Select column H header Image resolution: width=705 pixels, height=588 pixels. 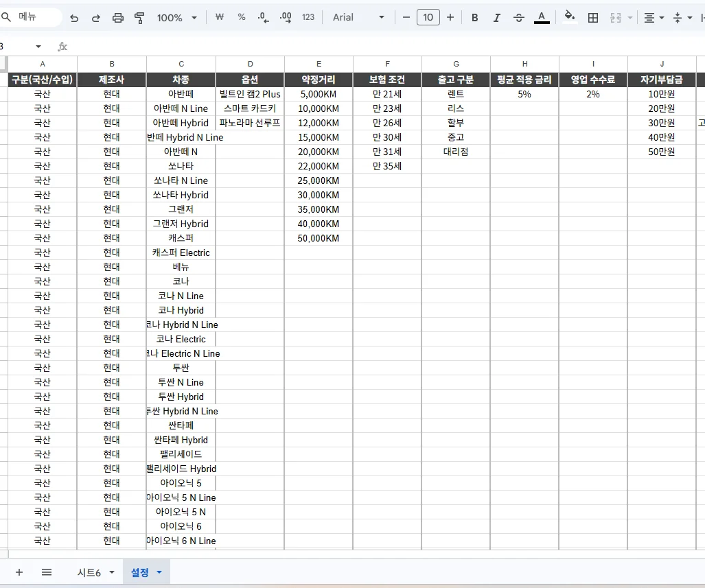[524, 64]
